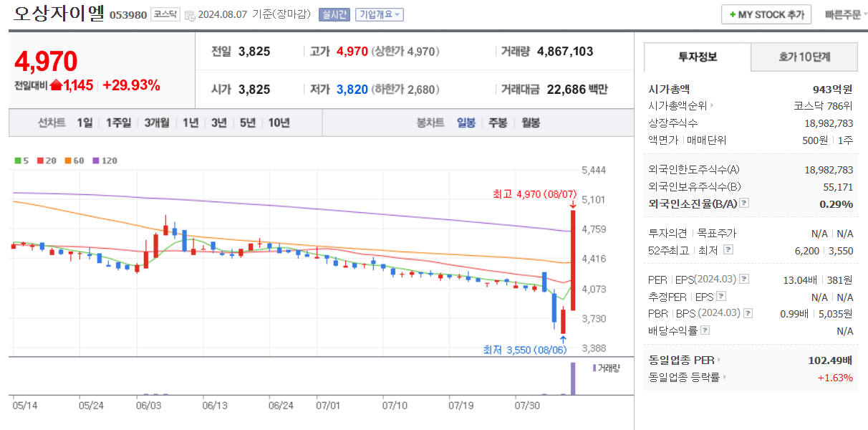
Task: Switch to the 호가10단계 tab
Action: click(x=804, y=57)
